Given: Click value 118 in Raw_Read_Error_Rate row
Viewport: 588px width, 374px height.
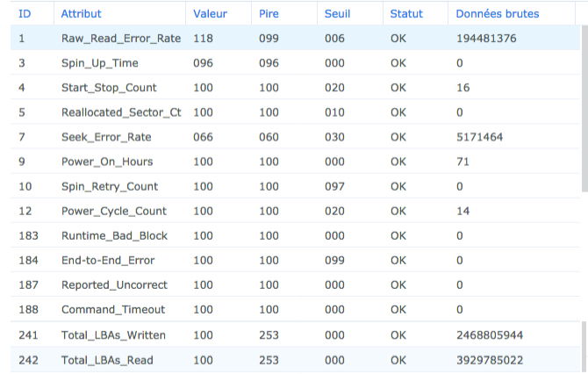Looking at the screenshot, I should (x=203, y=39).
